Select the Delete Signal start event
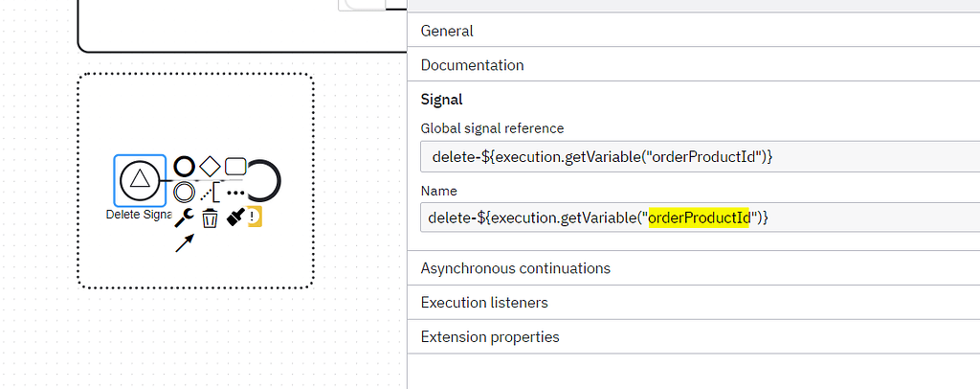Screen dimensions: 980x389 (140, 179)
